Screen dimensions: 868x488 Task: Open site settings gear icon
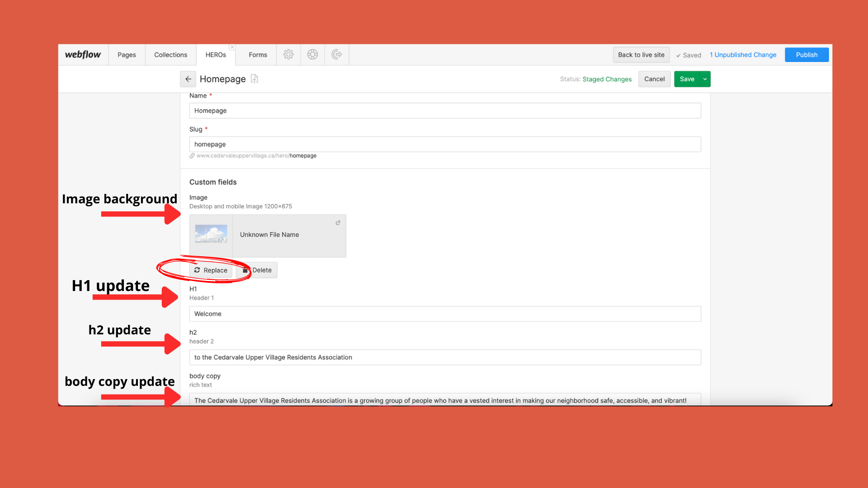[x=288, y=55]
